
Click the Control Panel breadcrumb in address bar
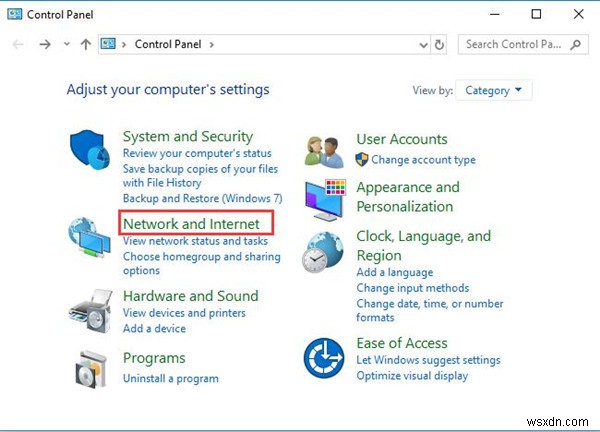[x=166, y=44]
